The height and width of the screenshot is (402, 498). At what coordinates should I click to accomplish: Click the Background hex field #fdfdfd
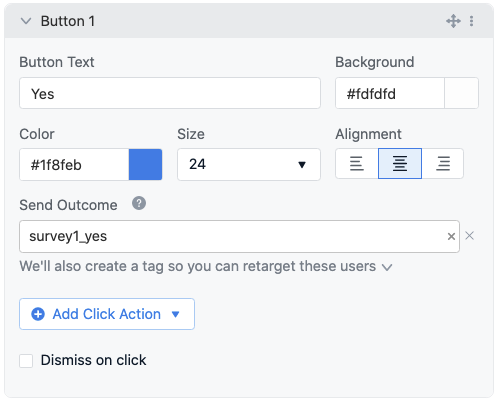[390, 93]
